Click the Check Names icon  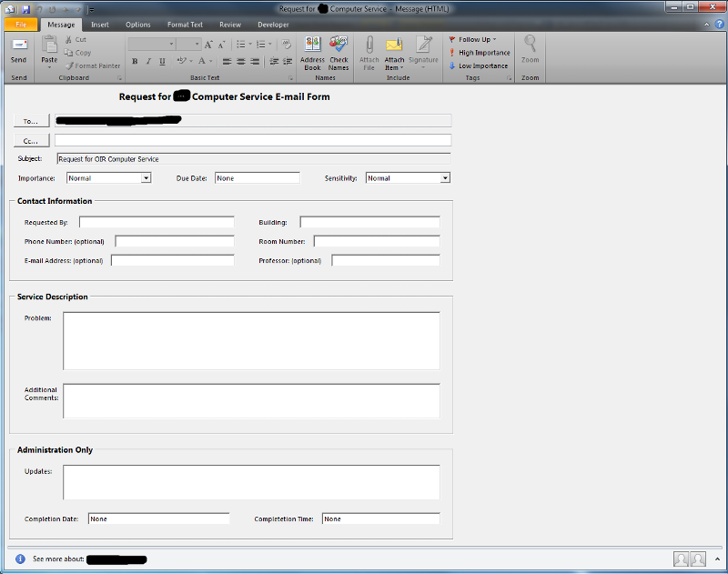click(339, 45)
